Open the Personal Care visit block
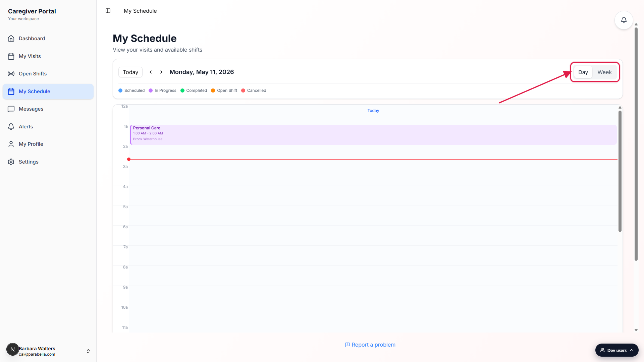This screenshot has height=362, width=644. click(373, 135)
